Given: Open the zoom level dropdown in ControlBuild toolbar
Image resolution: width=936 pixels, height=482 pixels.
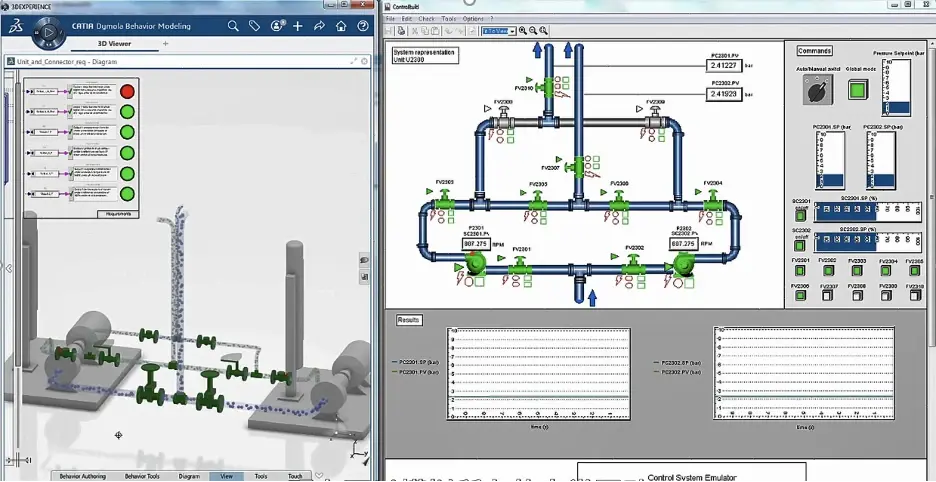Looking at the screenshot, I should click(x=498, y=30).
